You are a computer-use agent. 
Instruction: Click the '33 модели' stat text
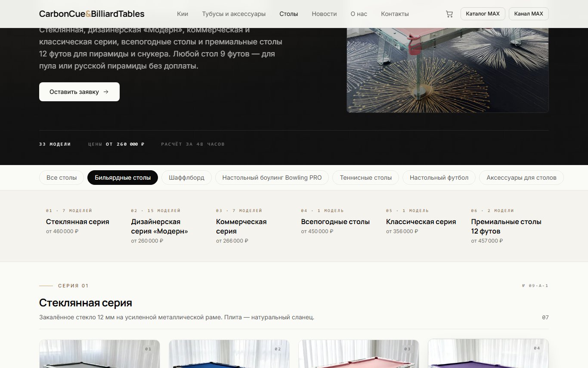coord(55,144)
